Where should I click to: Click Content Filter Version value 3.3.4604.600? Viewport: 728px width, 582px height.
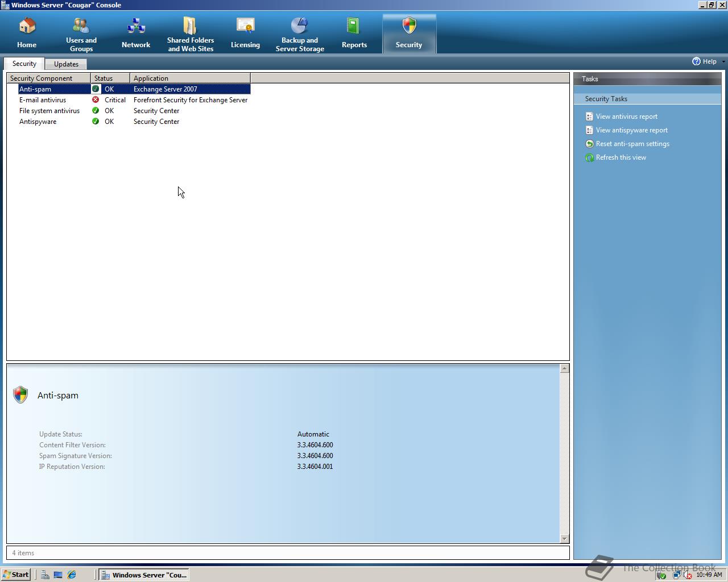(x=315, y=445)
